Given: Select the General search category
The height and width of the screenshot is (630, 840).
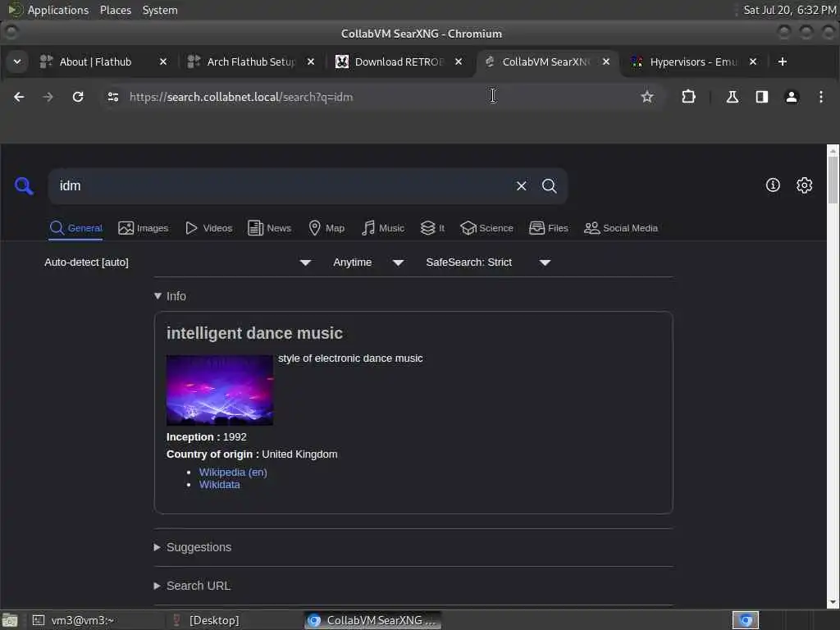Looking at the screenshot, I should [75, 228].
